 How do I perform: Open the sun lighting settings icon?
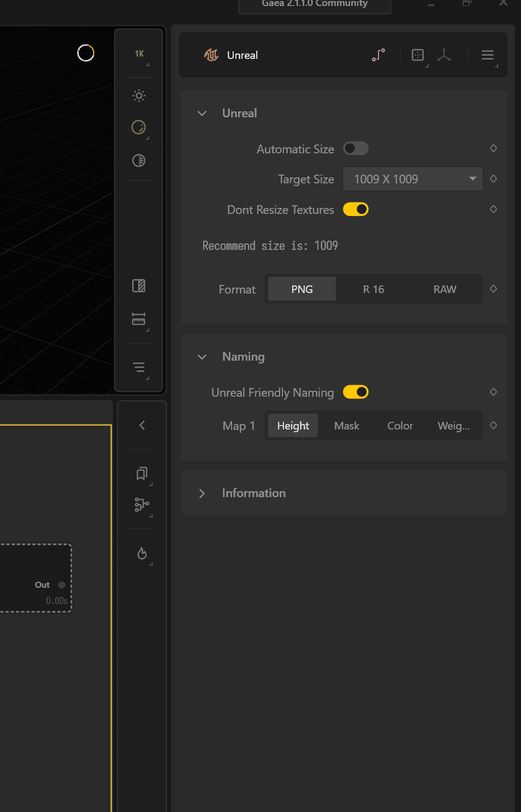139,96
